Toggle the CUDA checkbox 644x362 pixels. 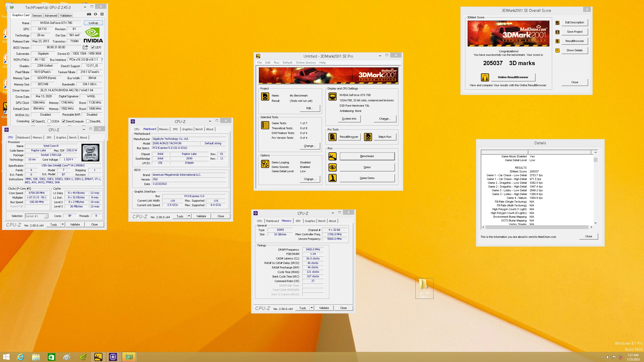(49, 121)
